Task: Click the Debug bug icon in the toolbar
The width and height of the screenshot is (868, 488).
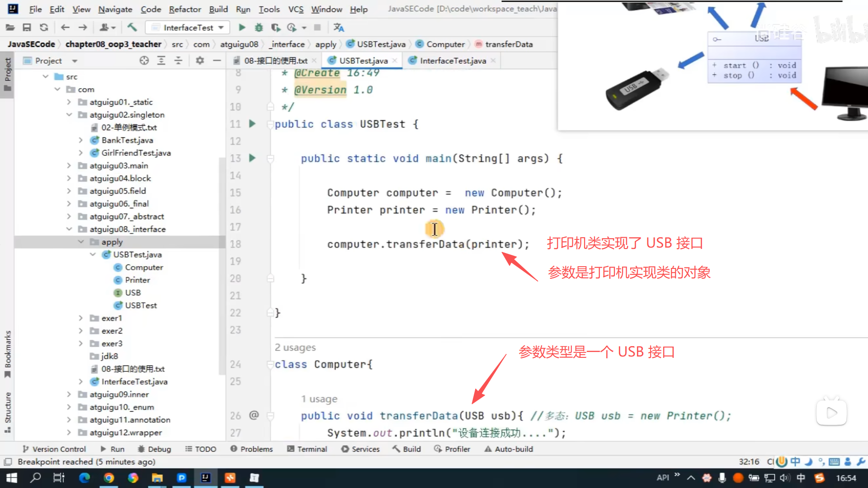Action: point(259,28)
